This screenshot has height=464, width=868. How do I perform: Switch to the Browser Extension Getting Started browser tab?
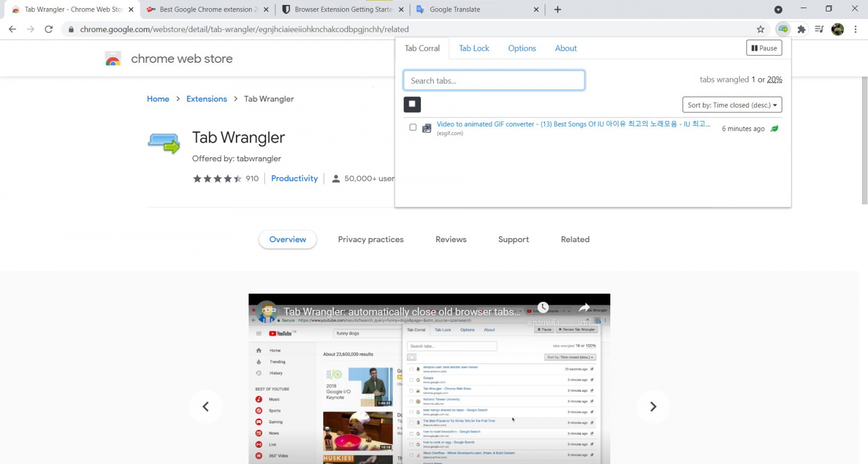click(344, 9)
